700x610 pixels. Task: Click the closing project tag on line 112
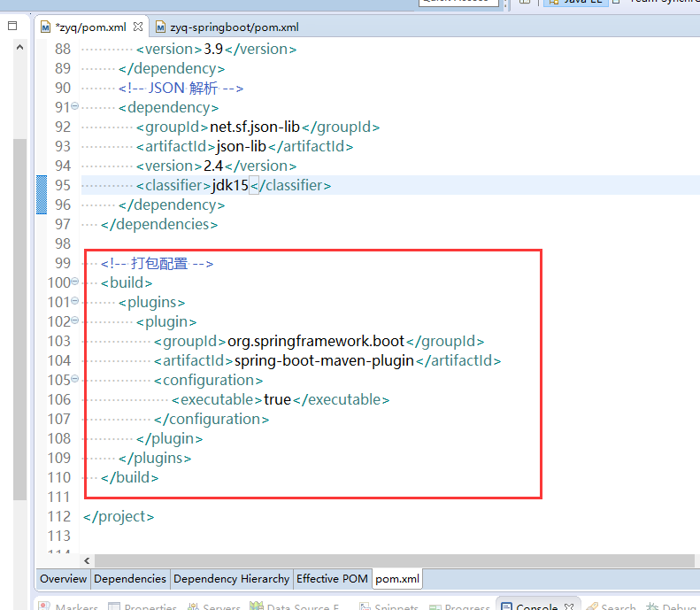click(119, 517)
